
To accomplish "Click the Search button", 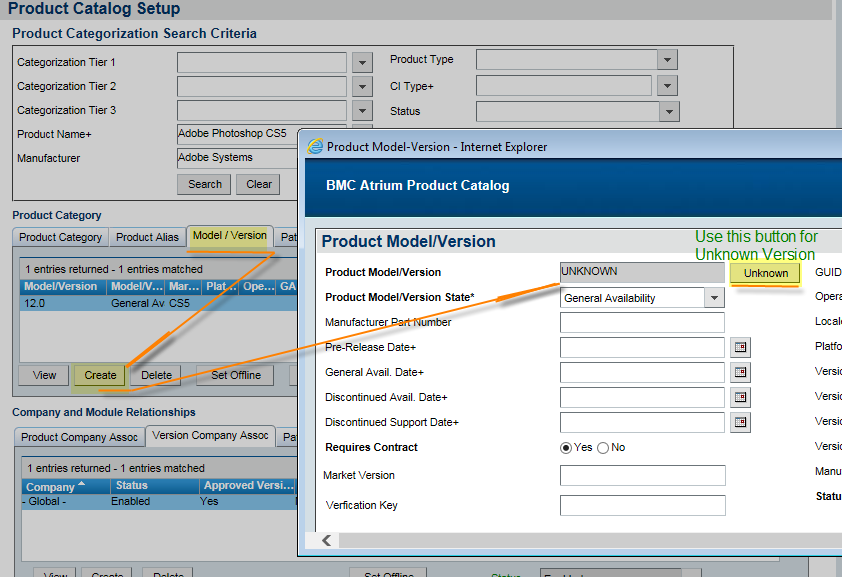I will click(x=205, y=184).
